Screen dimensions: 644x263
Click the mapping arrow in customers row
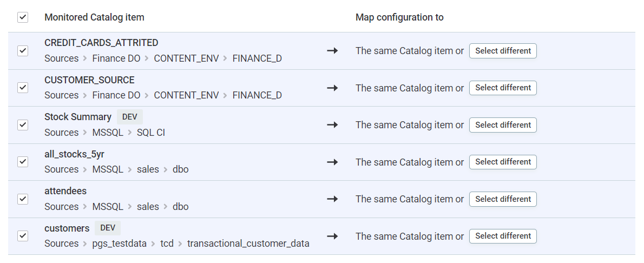click(x=332, y=236)
